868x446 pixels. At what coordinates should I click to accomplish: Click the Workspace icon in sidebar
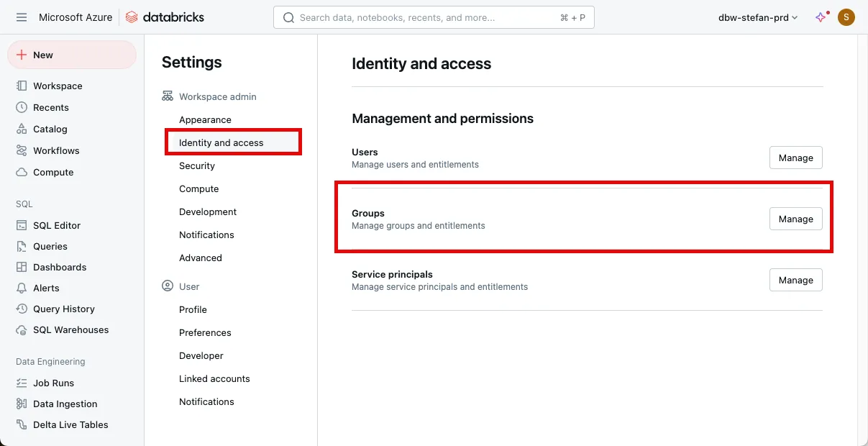22,86
